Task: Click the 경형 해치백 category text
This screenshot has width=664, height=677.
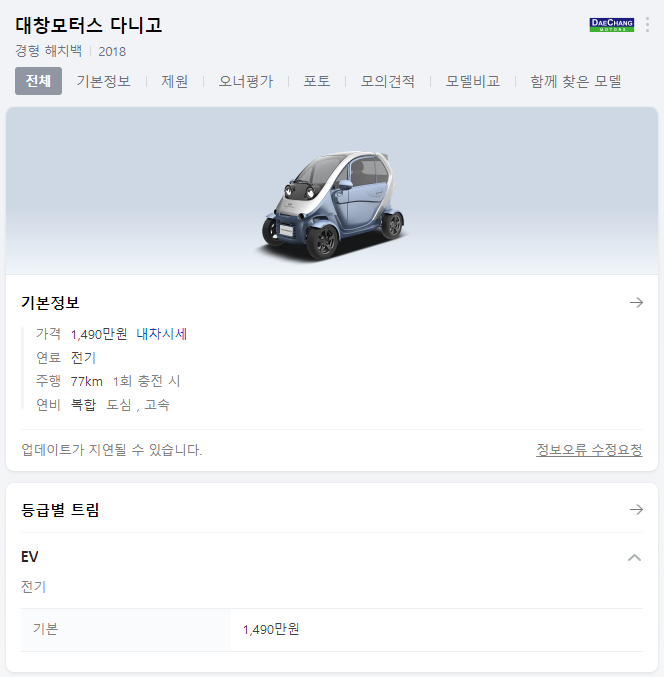Action: 49,51
